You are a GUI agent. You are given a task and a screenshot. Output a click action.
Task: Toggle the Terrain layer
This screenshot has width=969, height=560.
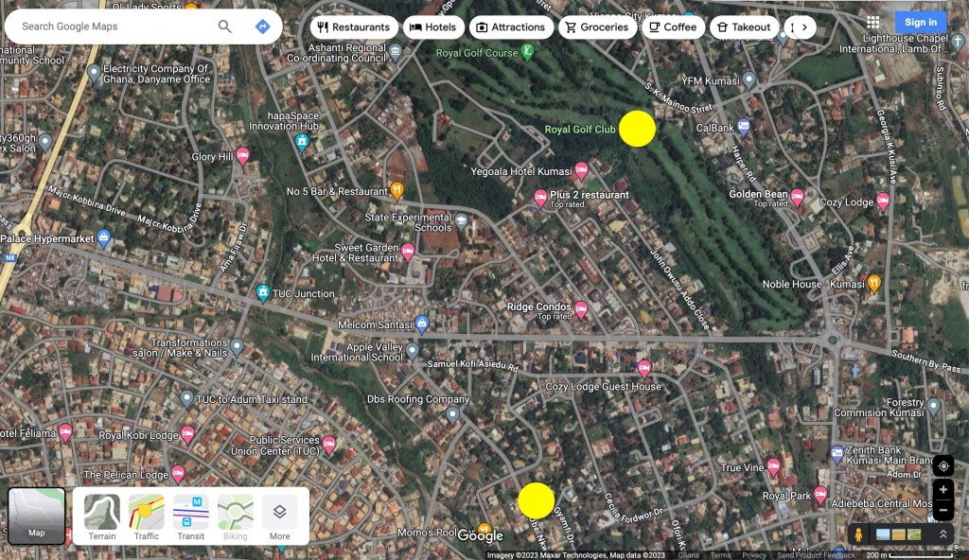(x=102, y=517)
